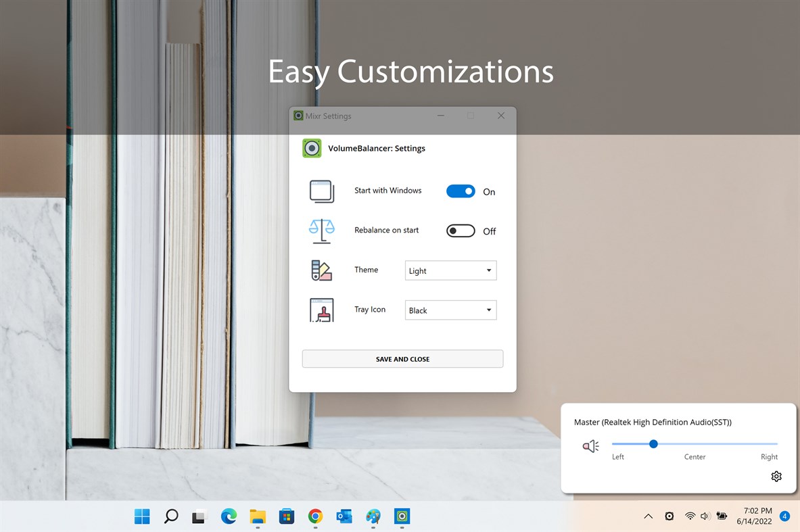
Task: Click the speaker icon in the balance popup
Action: coord(590,445)
